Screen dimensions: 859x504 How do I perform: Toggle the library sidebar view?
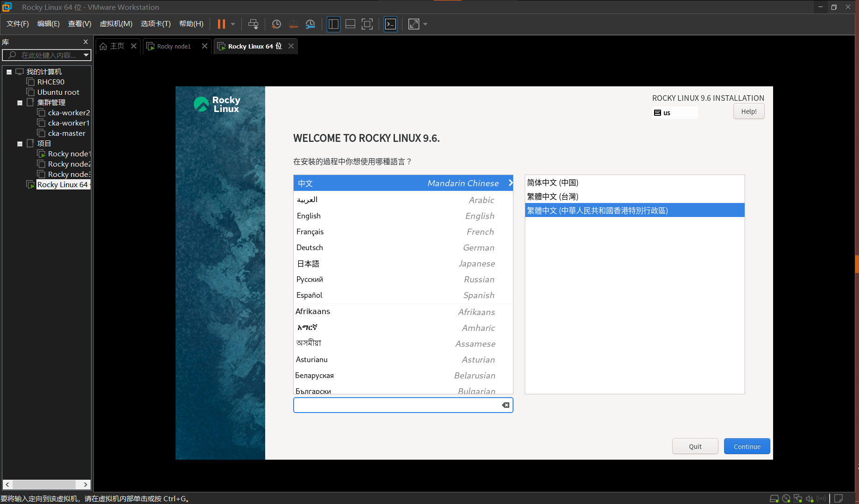[333, 24]
